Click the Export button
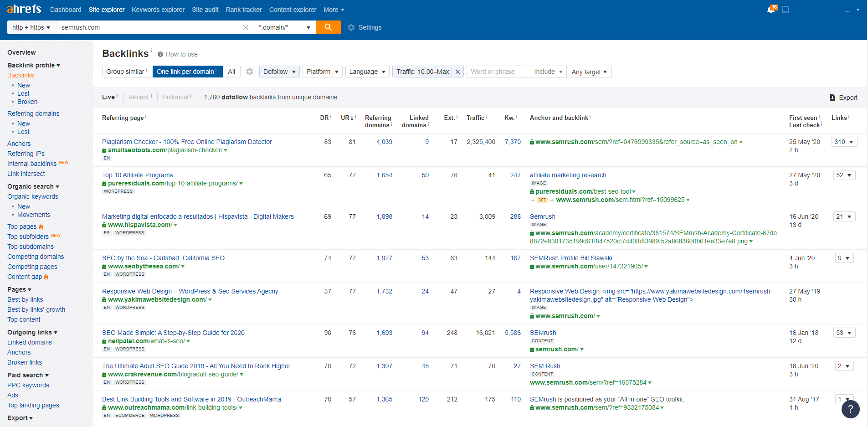The width and height of the screenshot is (868, 427). click(843, 98)
